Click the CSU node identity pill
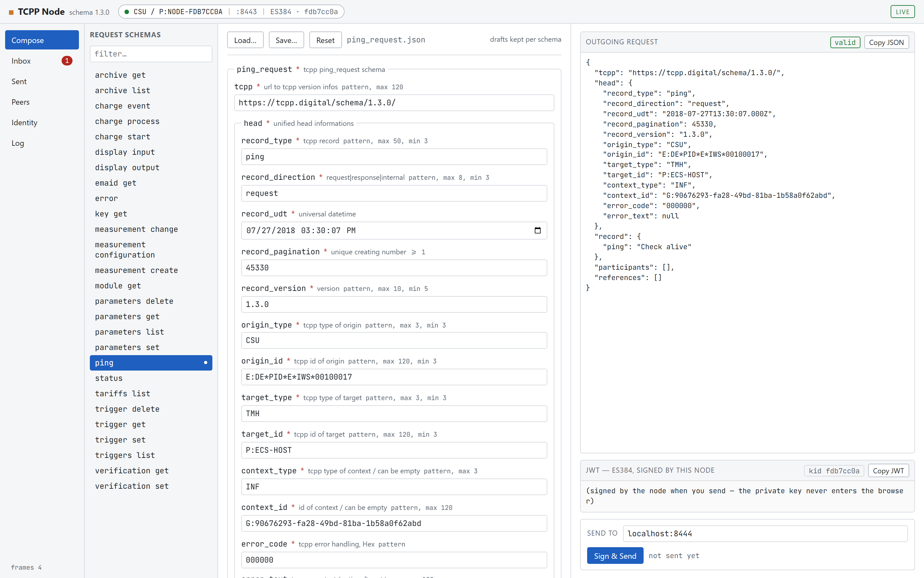 231,12
